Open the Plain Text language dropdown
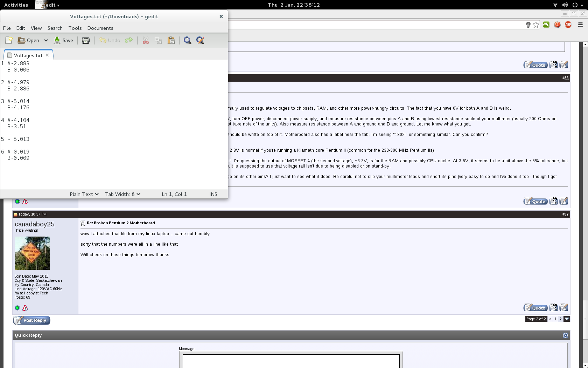Viewport: 588px width, 368px height. tap(84, 194)
